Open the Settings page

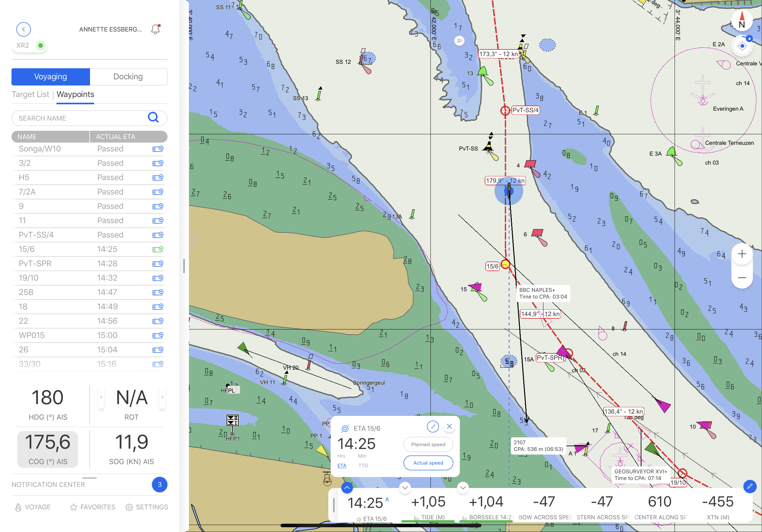(147, 507)
